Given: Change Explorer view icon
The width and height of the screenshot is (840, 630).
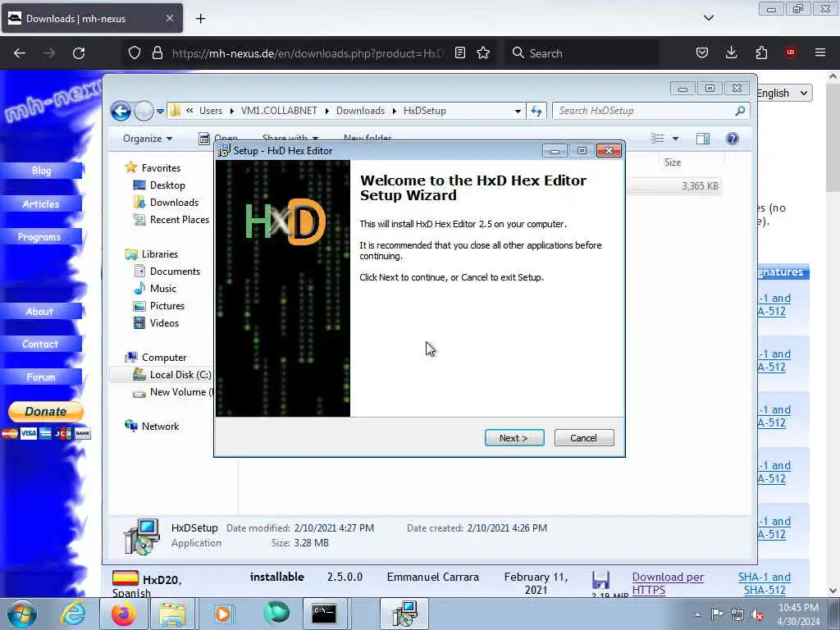Looking at the screenshot, I should 657,139.
